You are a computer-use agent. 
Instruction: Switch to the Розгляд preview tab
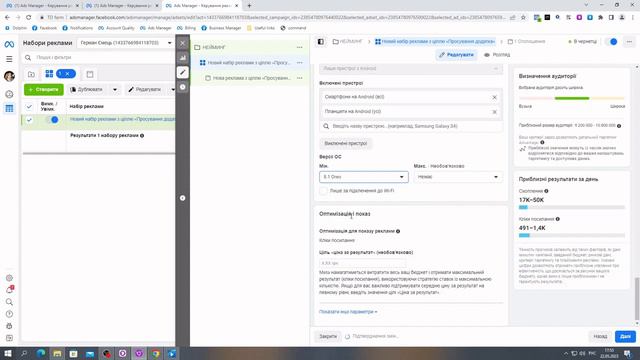[497, 55]
